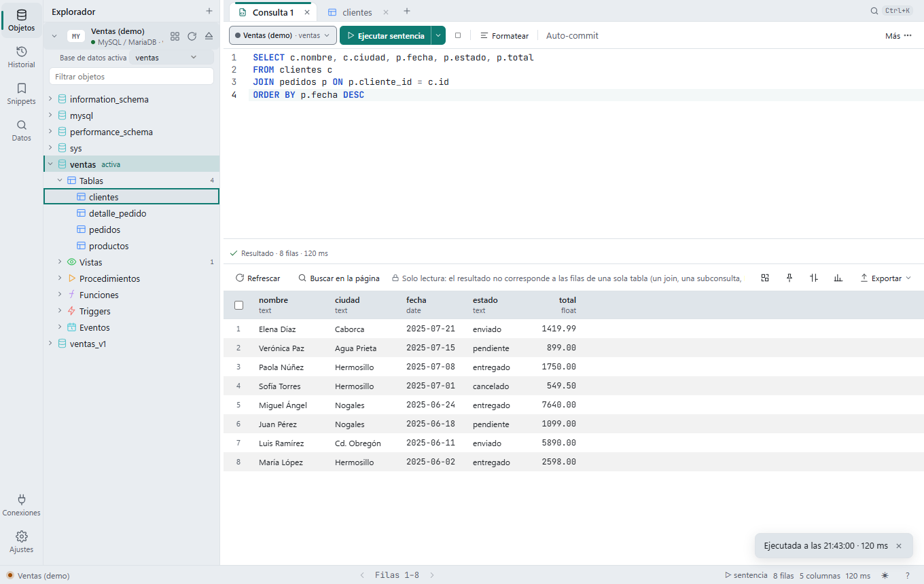This screenshot has width=924, height=584.
Task: Click Refrescar in results toolbar
Action: click(x=257, y=278)
